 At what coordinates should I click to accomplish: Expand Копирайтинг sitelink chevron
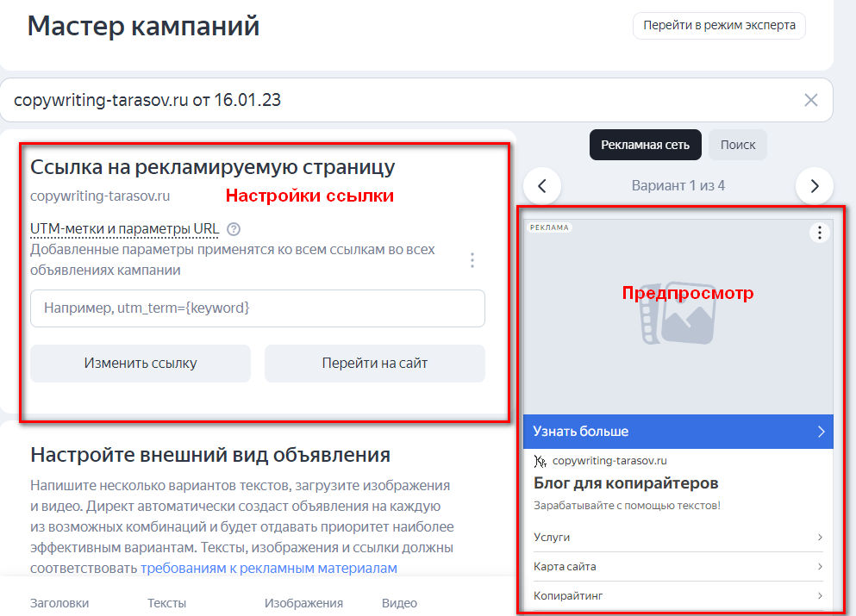tap(820, 596)
